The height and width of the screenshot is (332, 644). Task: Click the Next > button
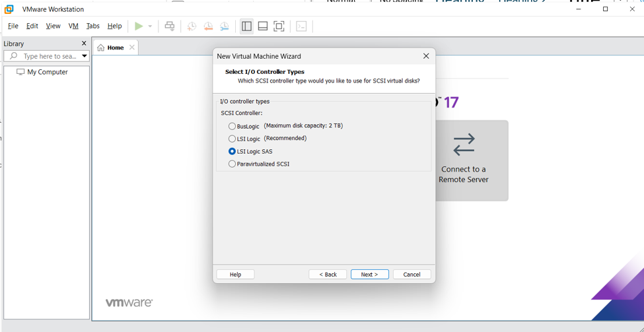coord(370,275)
